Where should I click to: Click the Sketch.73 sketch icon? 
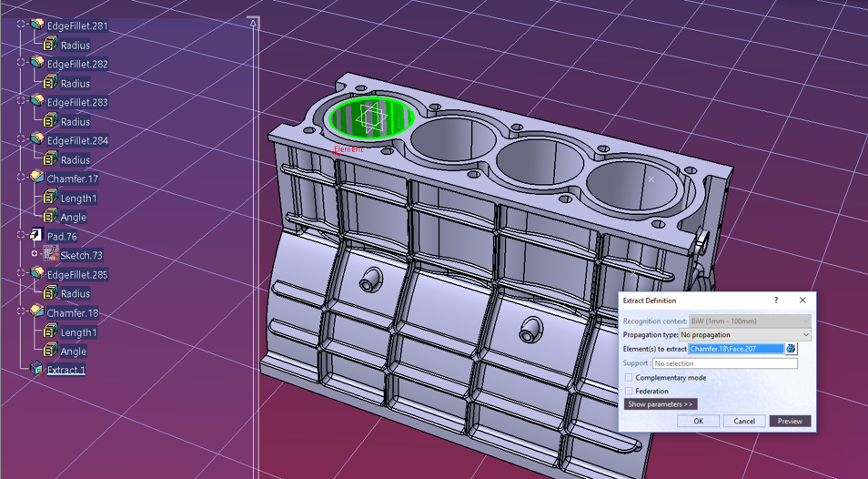coord(51,255)
